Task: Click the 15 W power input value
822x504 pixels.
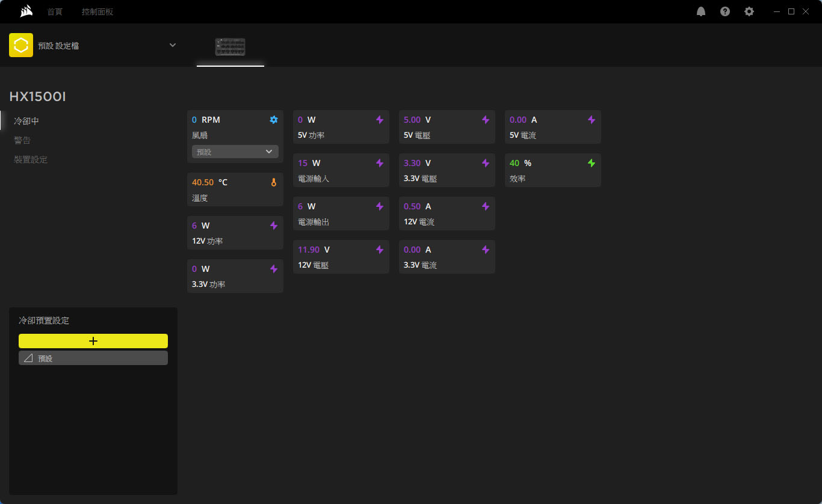Action: pyautogui.click(x=309, y=163)
